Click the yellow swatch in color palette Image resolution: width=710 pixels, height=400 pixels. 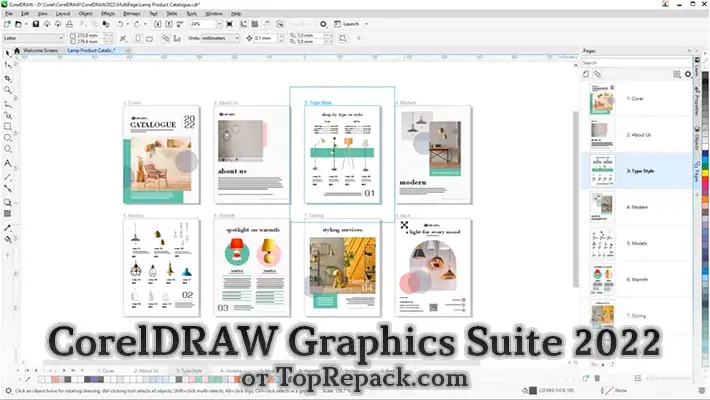(x=705, y=173)
